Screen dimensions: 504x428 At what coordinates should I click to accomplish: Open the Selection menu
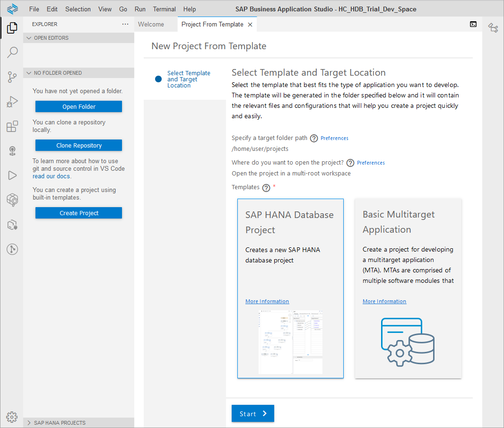pos(78,9)
